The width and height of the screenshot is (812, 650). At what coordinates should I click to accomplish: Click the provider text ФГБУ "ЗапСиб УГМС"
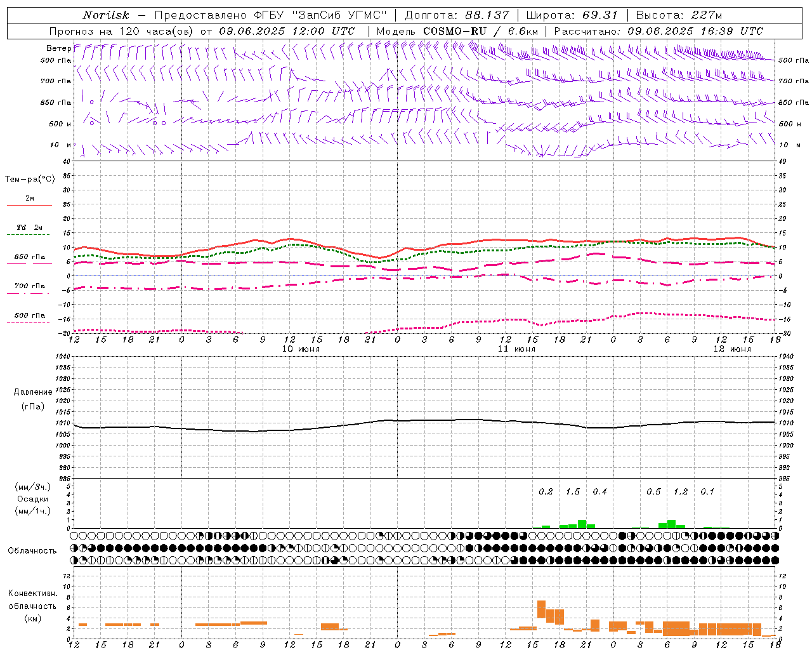click(321, 15)
